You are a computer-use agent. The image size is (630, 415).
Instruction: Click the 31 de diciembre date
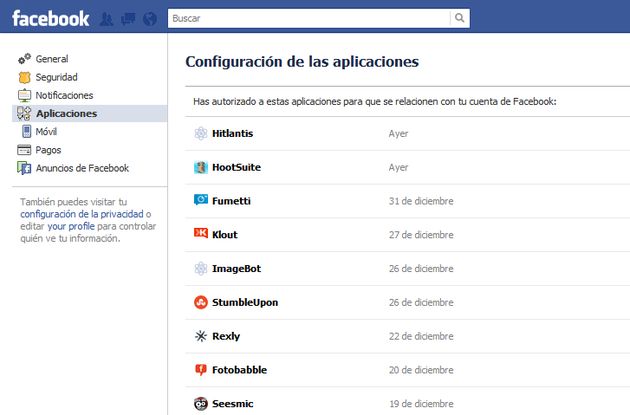[x=421, y=201]
